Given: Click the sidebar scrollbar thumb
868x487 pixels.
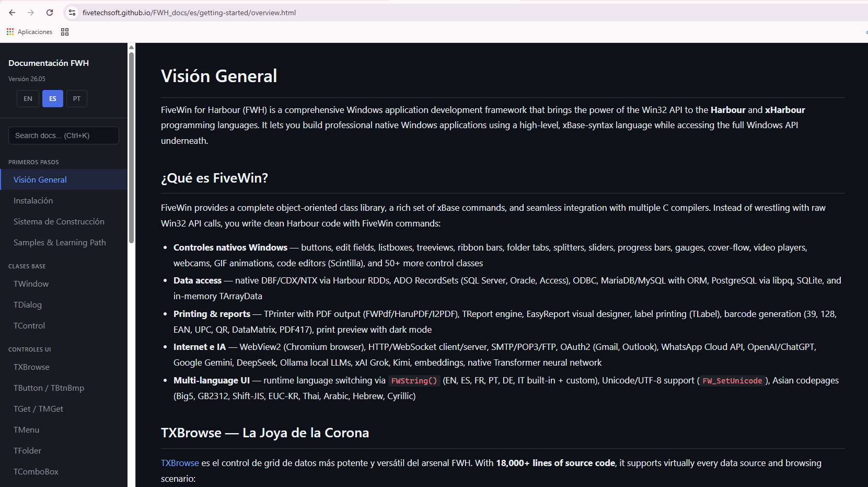Looking at the screenshot, I should click(132, 146).
